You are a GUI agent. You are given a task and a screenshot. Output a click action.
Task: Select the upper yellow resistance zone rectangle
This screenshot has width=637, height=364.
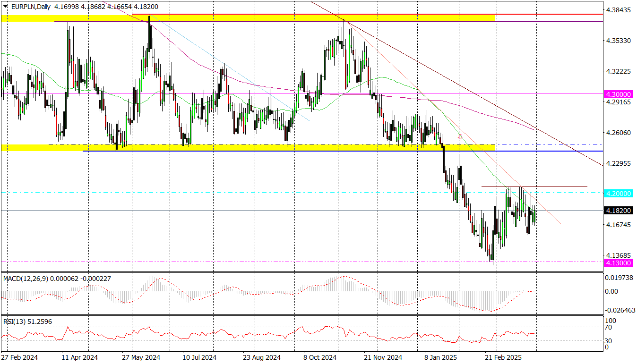248,18
